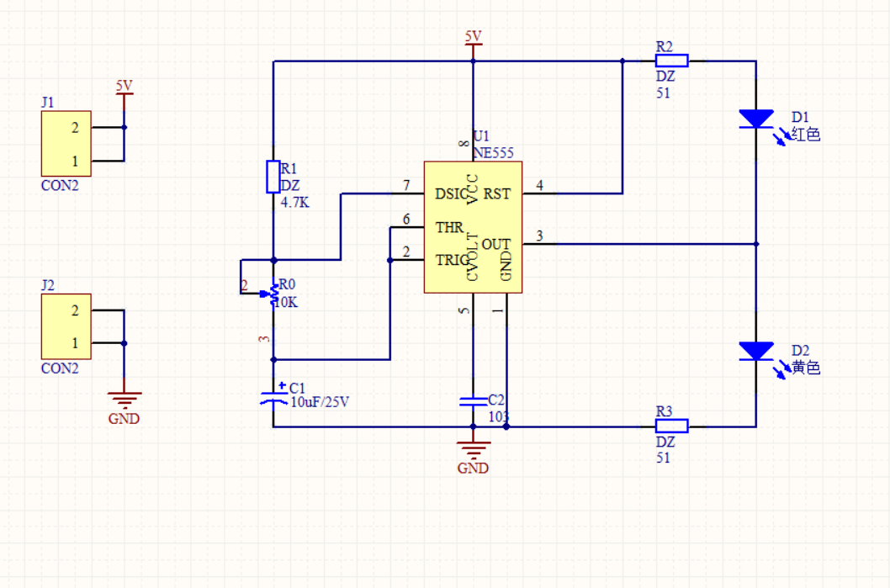Screen dimensions: 890x588
Task: Select the R0 potentiometer symbol
Action: point(273,294)
